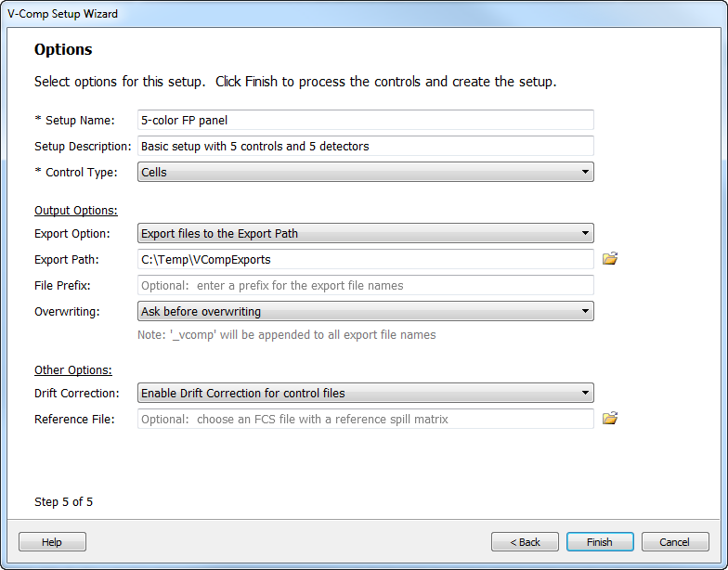Focus the Export Path input field

click(366, 259)
